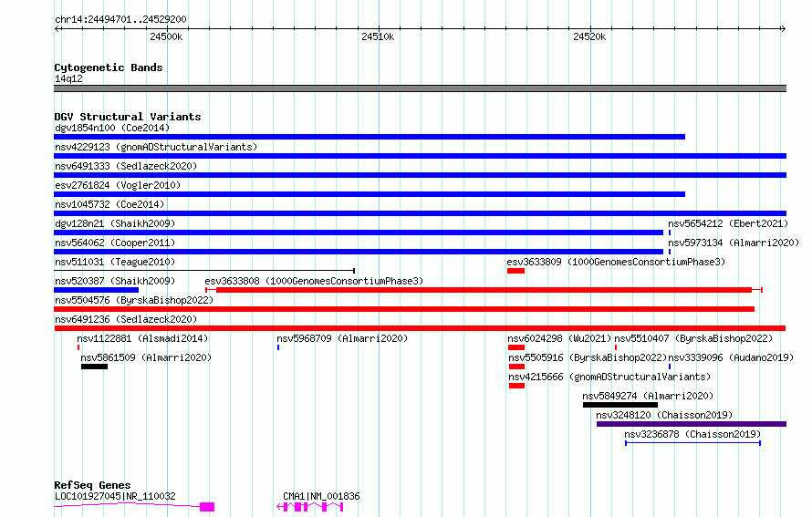812x517 pixels.
Task: Select the blue nsv4229123 variant bar
Action: tap(420, 156)
